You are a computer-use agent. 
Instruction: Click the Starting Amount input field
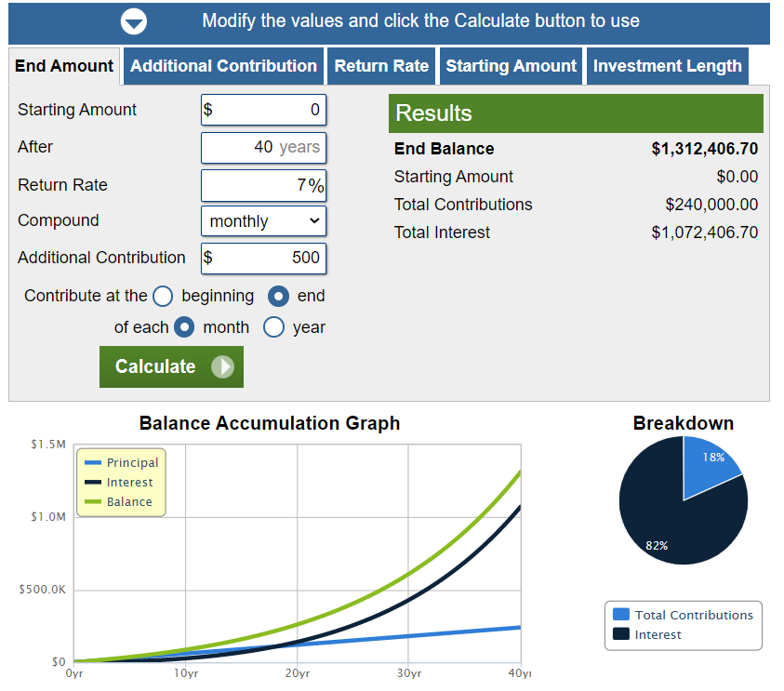[263, 110]
